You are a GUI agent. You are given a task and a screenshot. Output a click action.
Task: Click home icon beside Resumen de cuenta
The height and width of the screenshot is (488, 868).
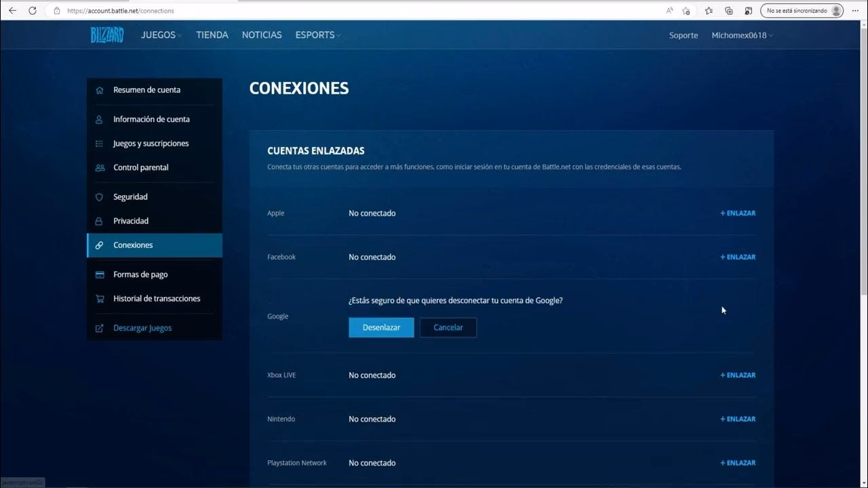[x=100, y=90]
